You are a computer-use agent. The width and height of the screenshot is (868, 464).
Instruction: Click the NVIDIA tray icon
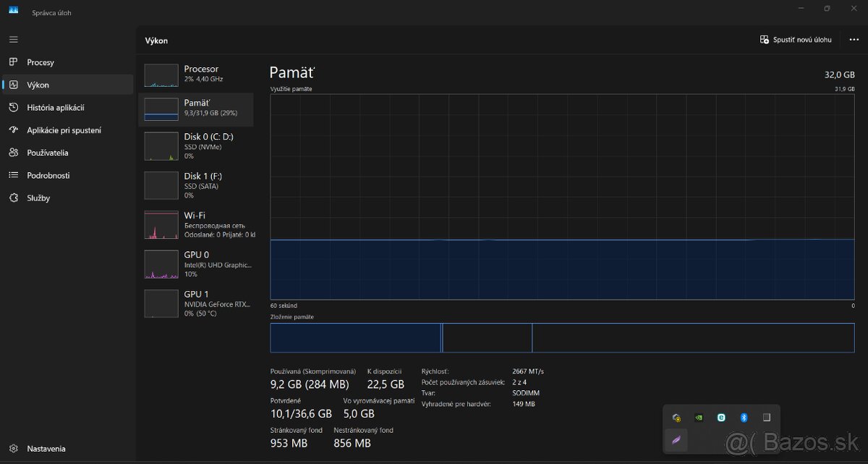699,418
